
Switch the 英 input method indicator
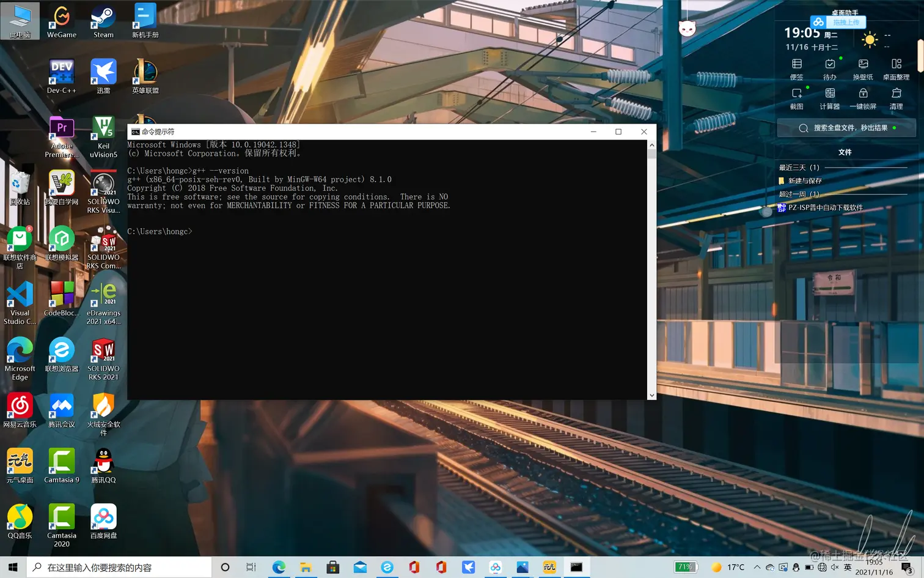[x=848, y=568]
